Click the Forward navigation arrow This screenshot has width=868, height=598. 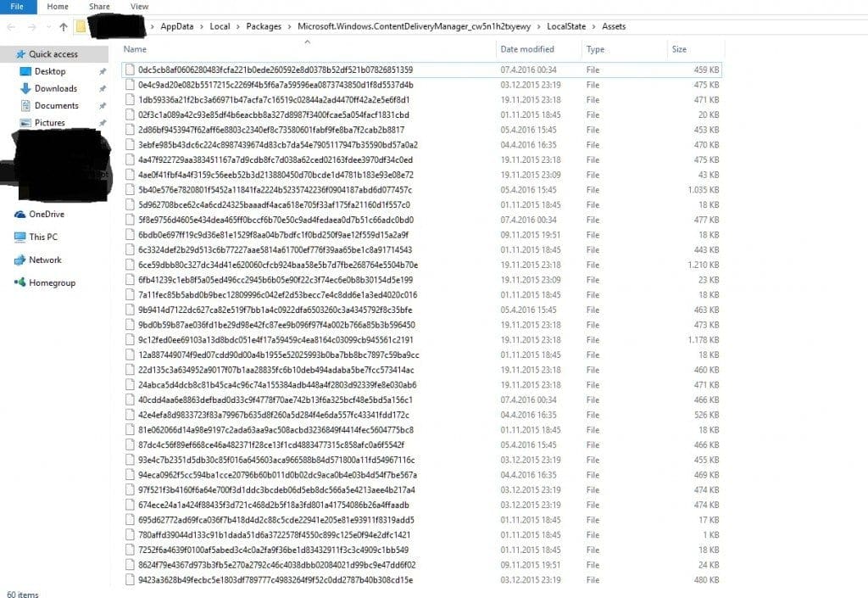point(32,26)
